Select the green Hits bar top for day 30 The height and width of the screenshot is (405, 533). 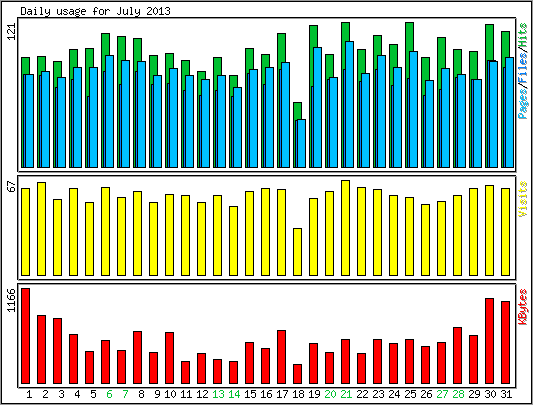pos(489,42)
